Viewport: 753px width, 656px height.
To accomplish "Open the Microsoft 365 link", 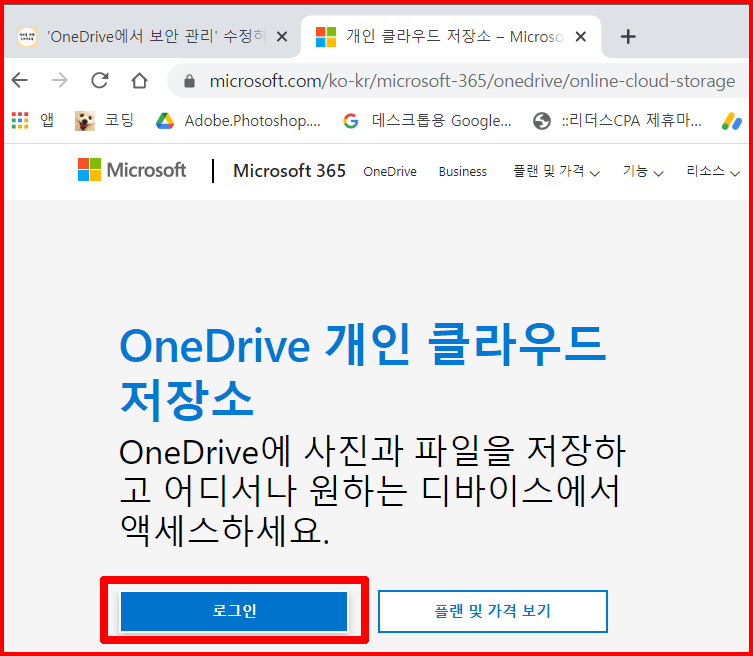I will [289, 170].
